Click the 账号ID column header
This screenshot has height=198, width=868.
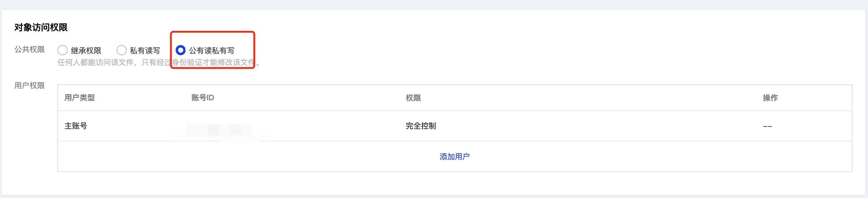[x=203, y=98]
